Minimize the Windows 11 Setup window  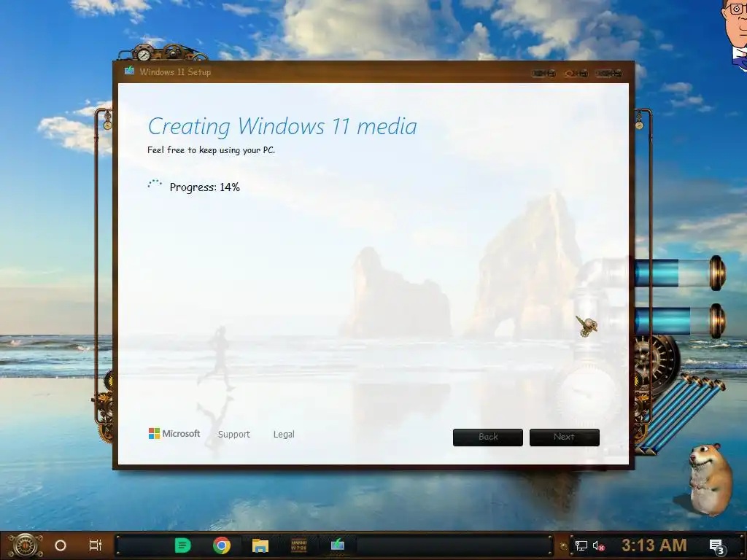click(543, 74)
